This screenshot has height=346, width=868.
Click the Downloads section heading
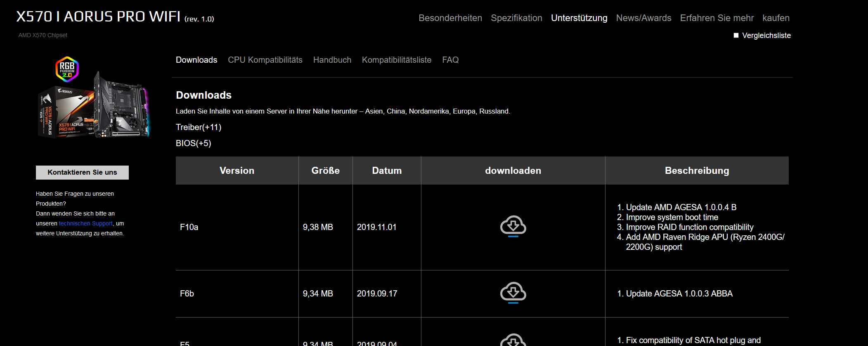click(x=204, y=95)
